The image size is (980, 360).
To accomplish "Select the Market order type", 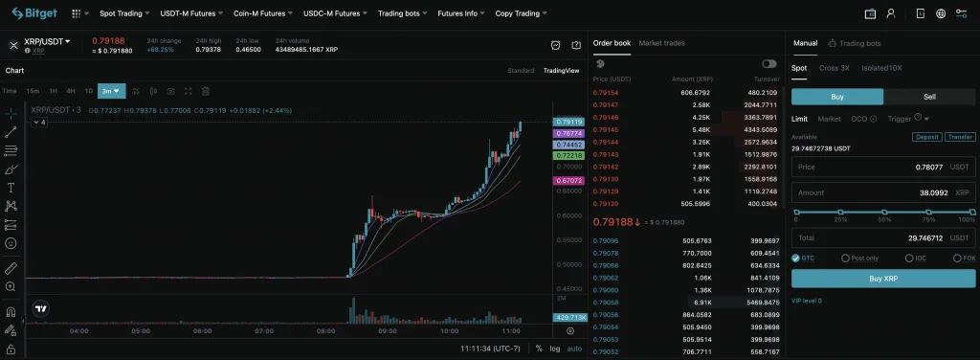I will [x=829, y=119].
